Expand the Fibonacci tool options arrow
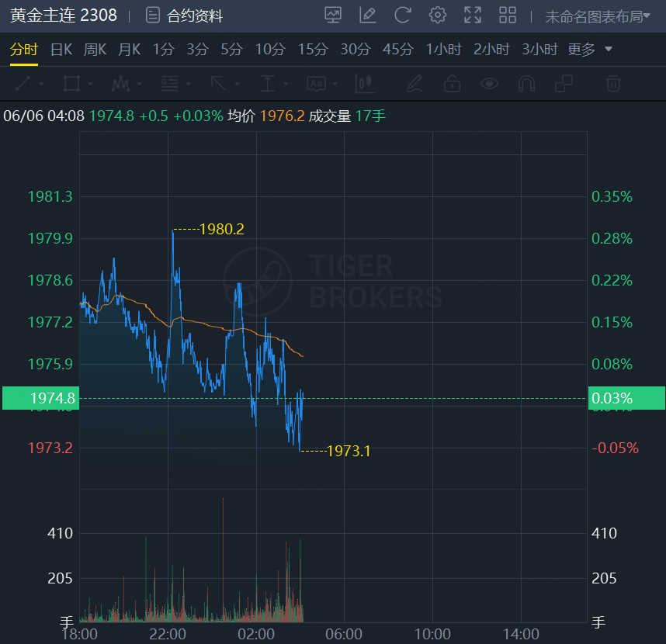666x644 pixels. point(188,84)
